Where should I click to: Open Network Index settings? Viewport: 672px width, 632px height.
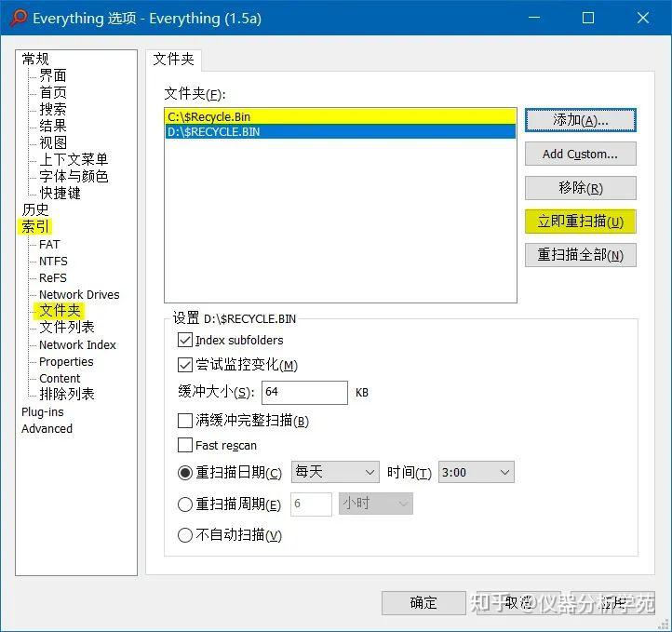[x=77, y=345]
